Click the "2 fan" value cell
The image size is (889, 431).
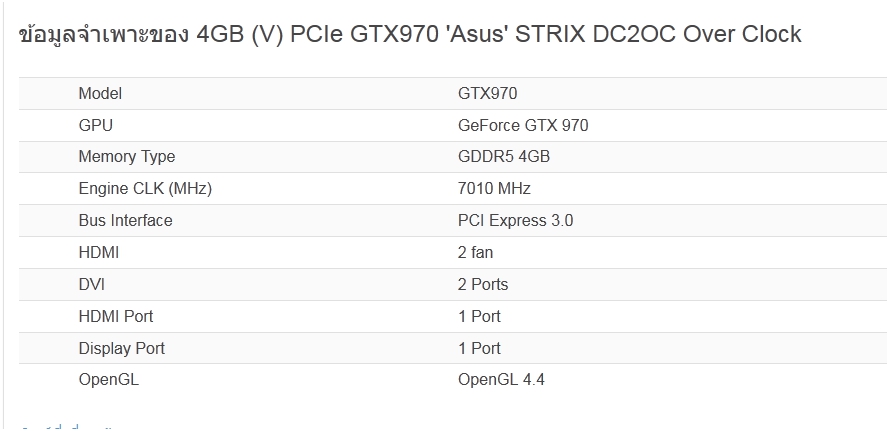(x=475, y=253)
